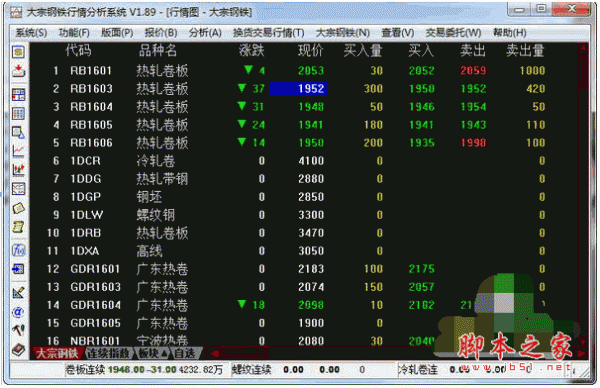The width and height of the screenshot is (600, 388).
Task: Sort by the 现价 column header
Action: click(x=311, y=51)
